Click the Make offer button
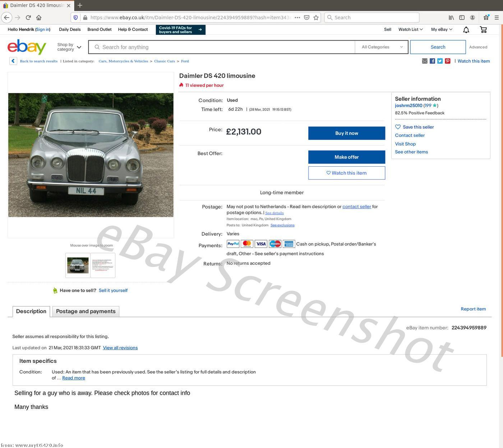This screenshot has width=503, height=448. [x=346, y=157]
